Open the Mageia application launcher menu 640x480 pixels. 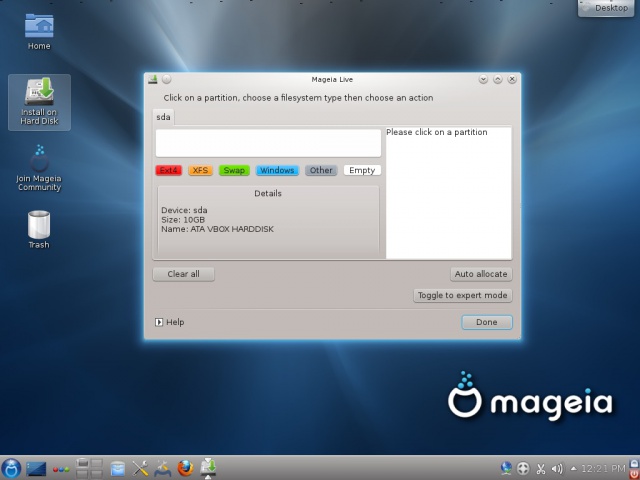tap(11, 468)
